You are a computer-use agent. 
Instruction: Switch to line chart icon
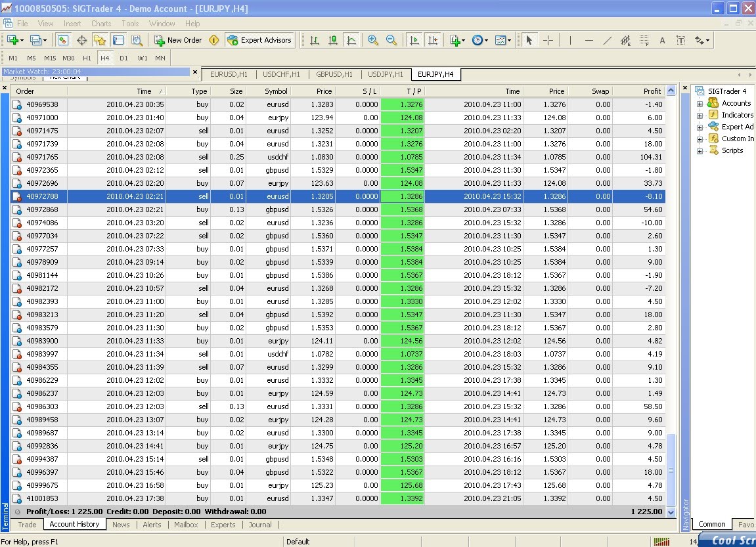[x=351, y=41]
